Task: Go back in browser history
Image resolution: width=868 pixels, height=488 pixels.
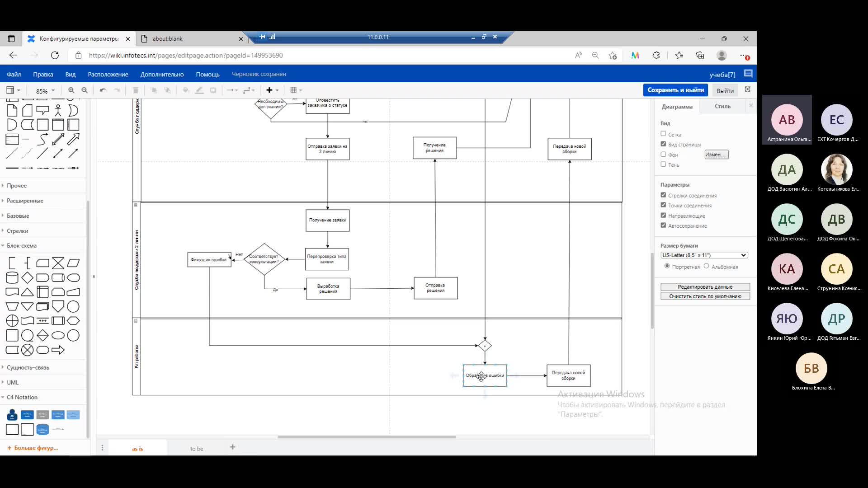Action: click(x=13, y=55)
